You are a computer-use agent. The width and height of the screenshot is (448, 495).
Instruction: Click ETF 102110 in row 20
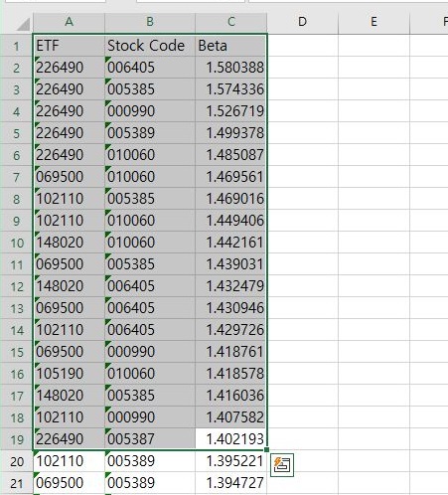click(69, 461)
